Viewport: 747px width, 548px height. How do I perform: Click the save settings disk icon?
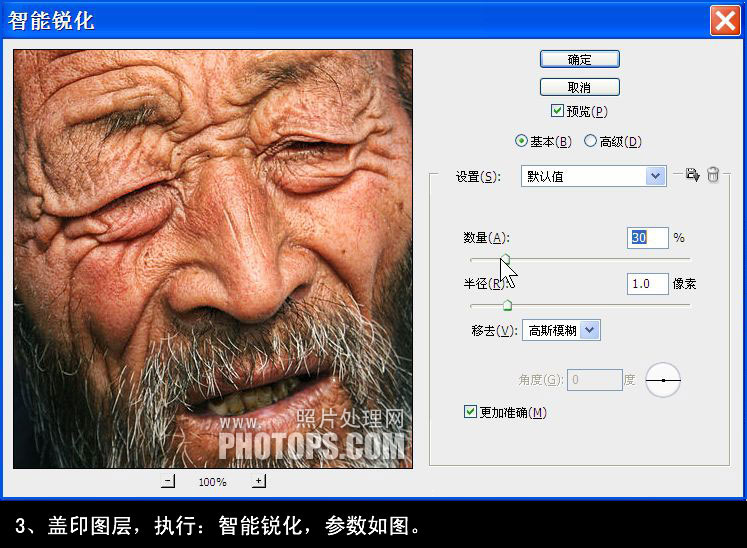tap(693, 175)
